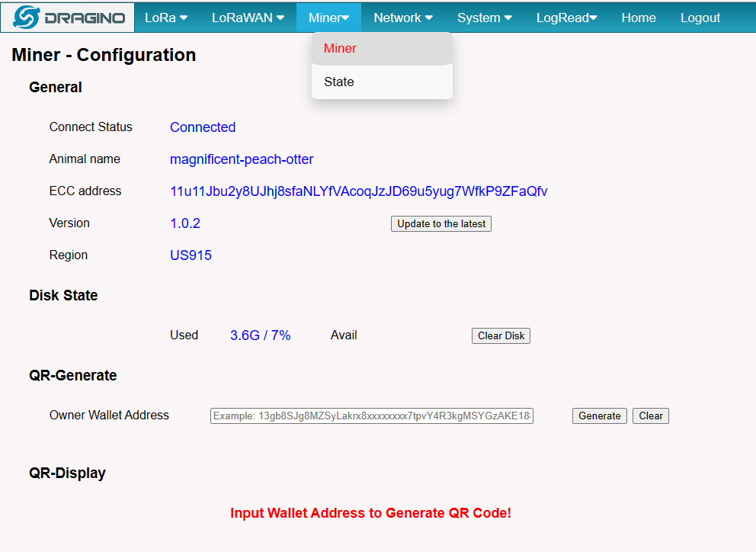Image resolution: width=756 pixels, height=552 pixels.
Task: Select Miner from the dropdown list
Action: click(382, 49)
